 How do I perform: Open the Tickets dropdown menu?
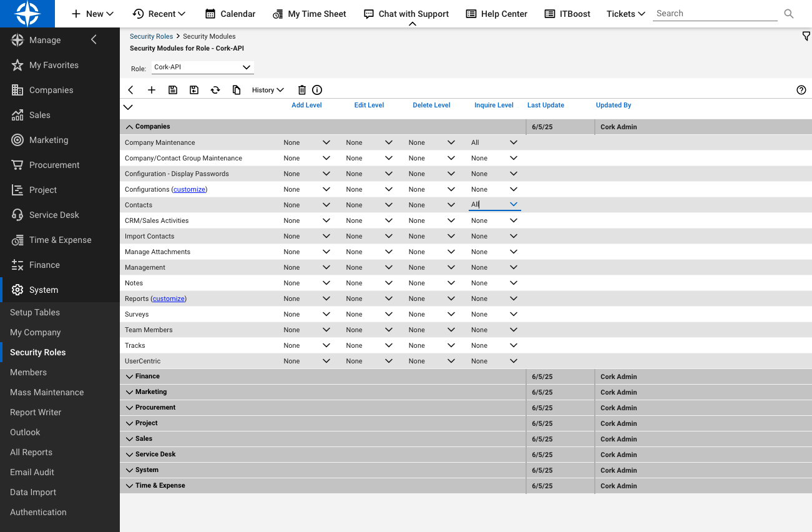(x=626, y=14)
